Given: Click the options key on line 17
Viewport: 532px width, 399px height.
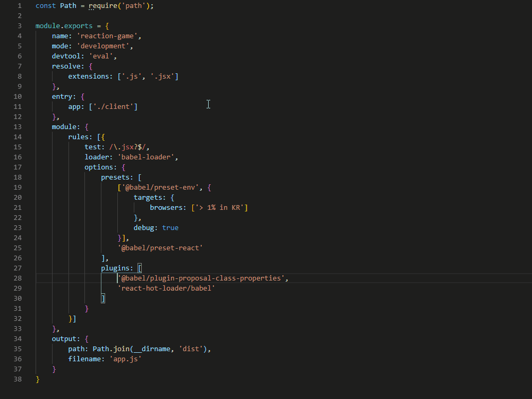Looking at the screenshot, I should pos(99,167).
